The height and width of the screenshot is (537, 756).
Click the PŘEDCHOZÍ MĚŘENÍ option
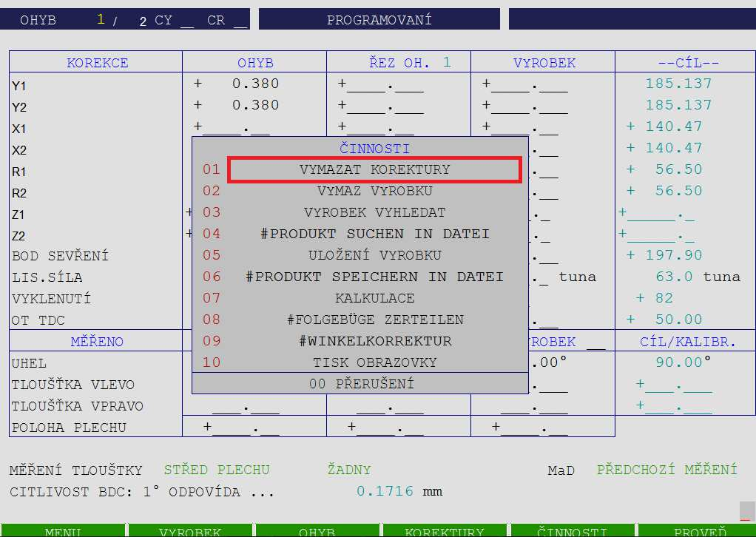click(667, 470)
